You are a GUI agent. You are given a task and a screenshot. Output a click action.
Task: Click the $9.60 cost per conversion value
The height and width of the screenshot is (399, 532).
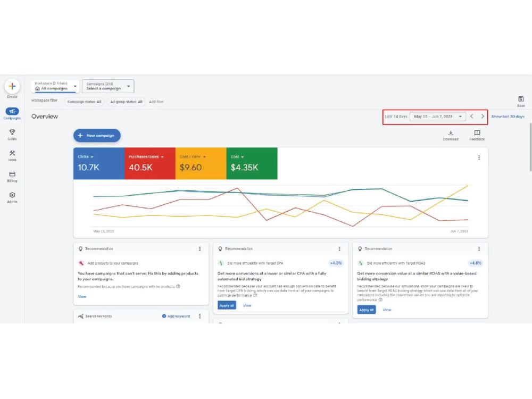click(190, 167)
